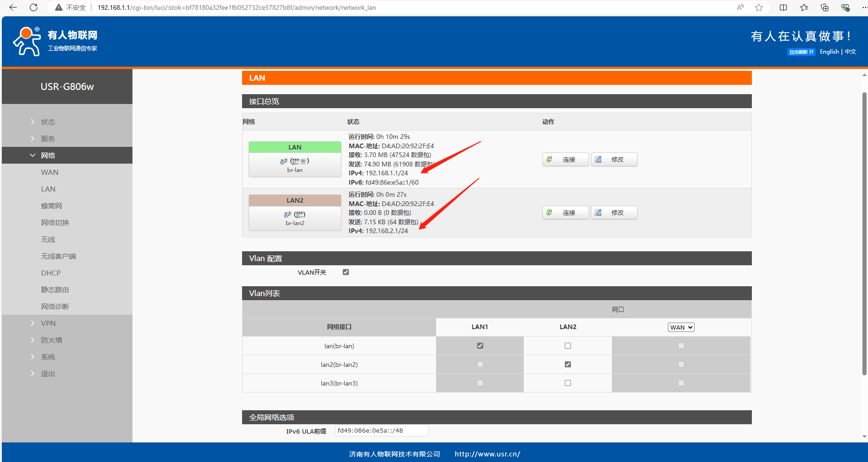Switch language to English
Image resolution: width=868 pixels, height=462 pixels.
pyautogui.click(x=829, y=52)
